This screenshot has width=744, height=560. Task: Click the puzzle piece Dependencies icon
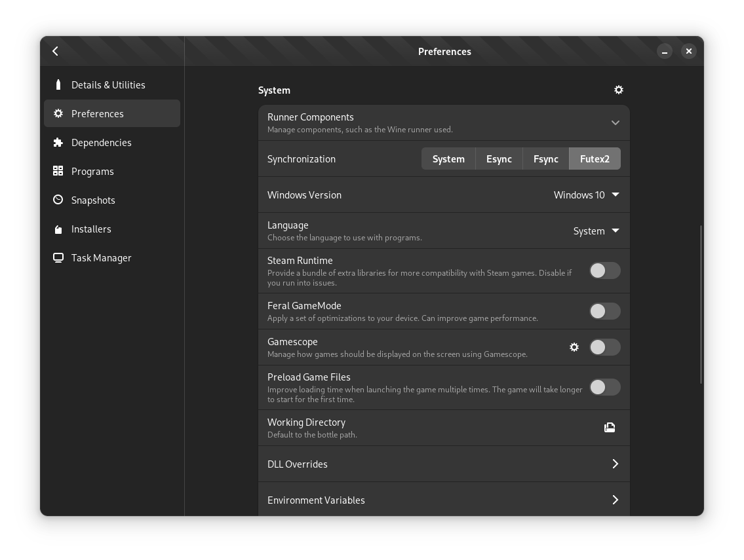(x=58, y=142)
